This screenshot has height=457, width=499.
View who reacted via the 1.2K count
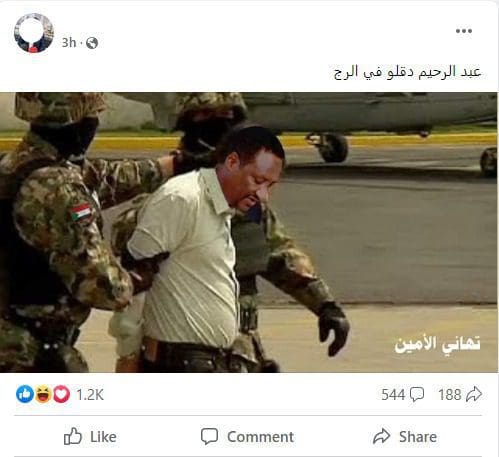point(90,395)
